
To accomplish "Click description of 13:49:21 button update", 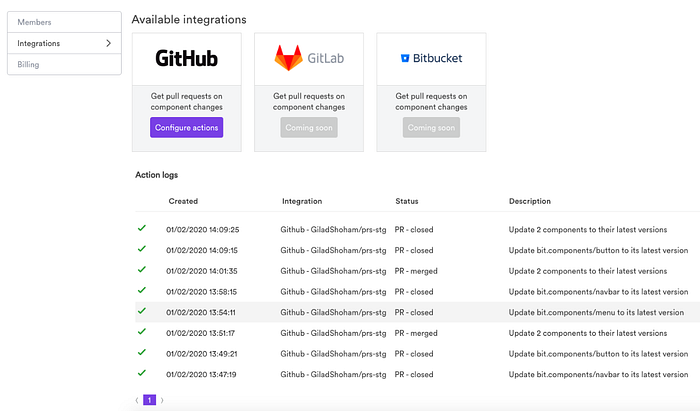I will coord(598,354).
